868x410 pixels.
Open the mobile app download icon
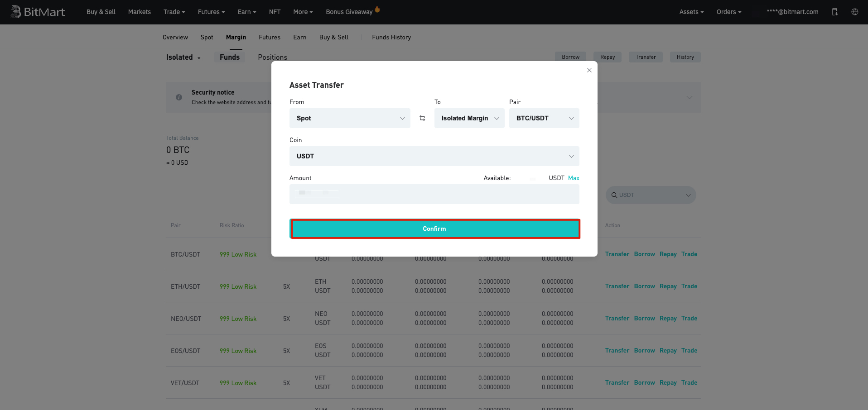tap(834, 12)
